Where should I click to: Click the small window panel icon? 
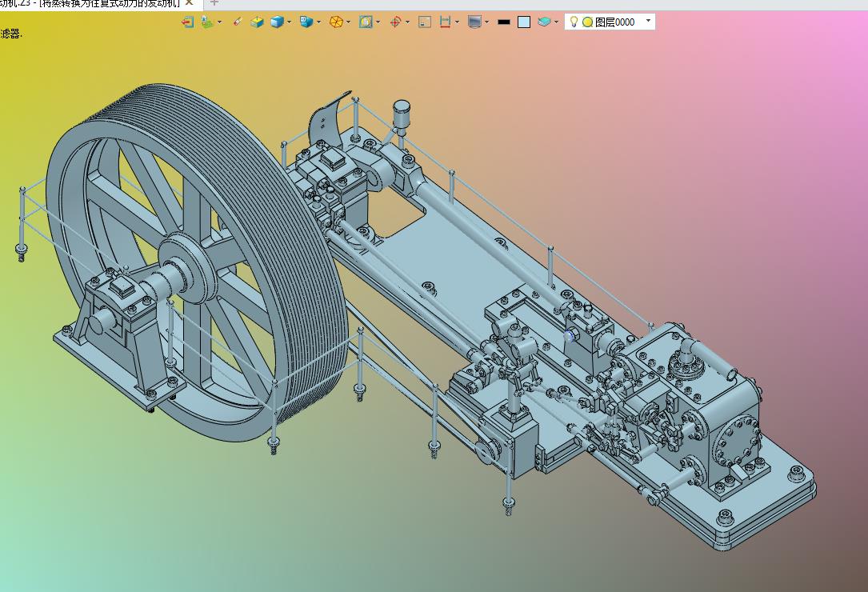click(x=425, y=22)
